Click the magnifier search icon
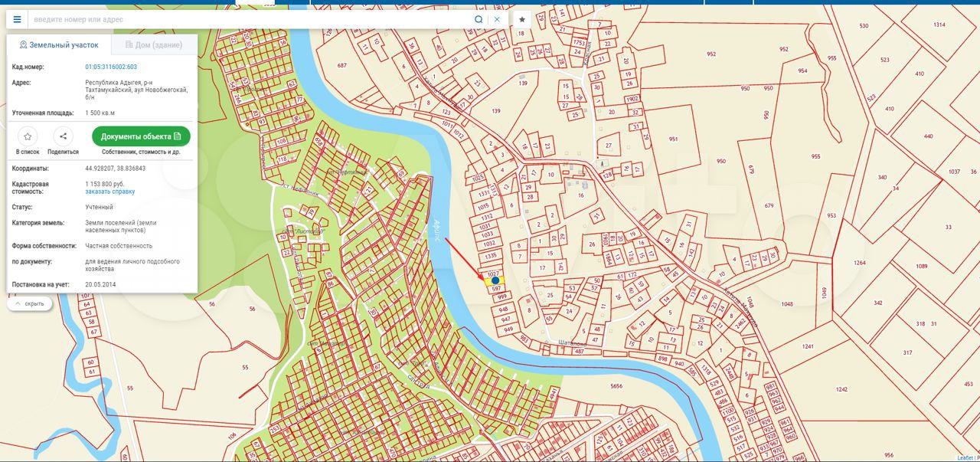Image resolution: width=980 pixels, height=462 pixels. (479, 19)
